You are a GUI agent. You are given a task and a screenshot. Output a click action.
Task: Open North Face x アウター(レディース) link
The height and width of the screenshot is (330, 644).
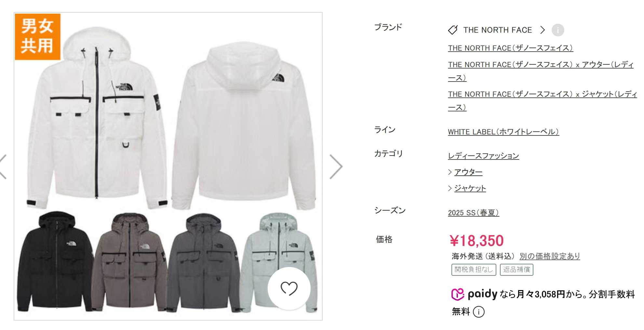[x=541, y=71]
